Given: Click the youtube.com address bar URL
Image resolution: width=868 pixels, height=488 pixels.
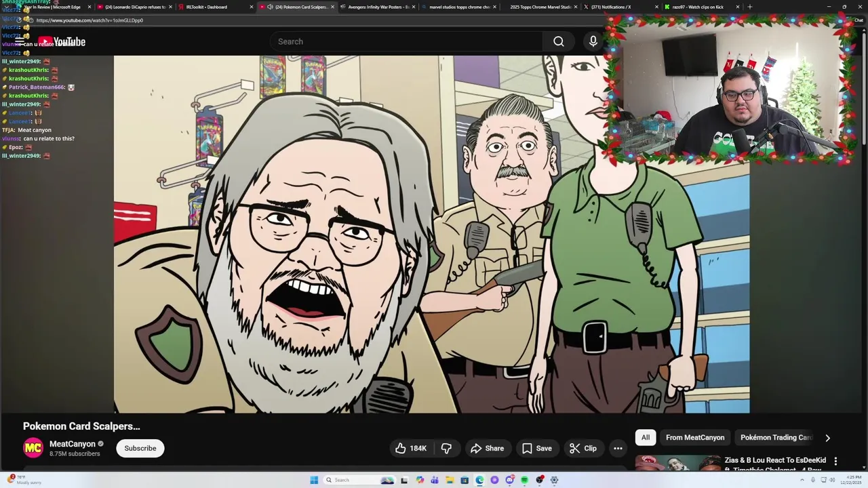Looking at the screenshot, I should [x=90, y=20].
